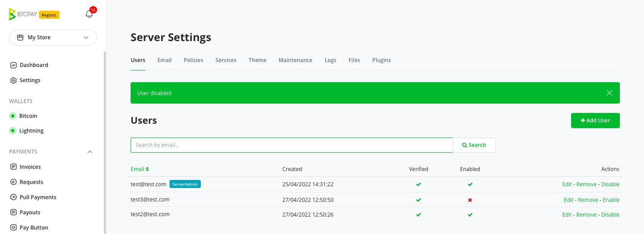This screenshot has height=234, width=644.
Task: Disable the test@test.com admin user
Action: tap(610, 184)
